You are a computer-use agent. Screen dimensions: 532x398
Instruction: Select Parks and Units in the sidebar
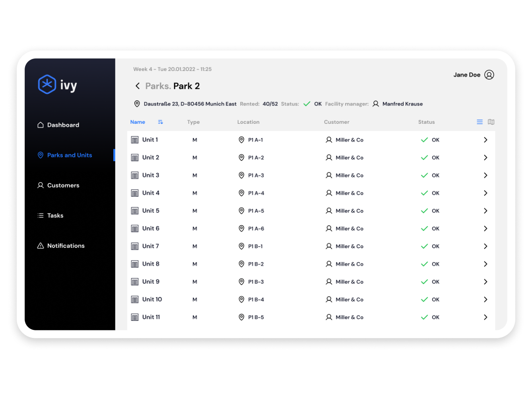coord(69,155)
